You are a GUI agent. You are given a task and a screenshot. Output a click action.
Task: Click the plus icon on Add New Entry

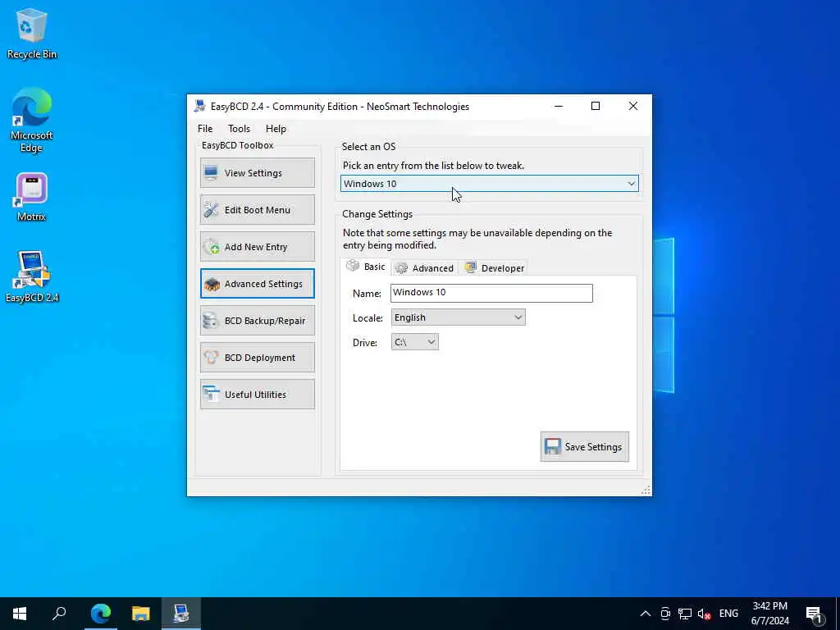tap(211, 246)
